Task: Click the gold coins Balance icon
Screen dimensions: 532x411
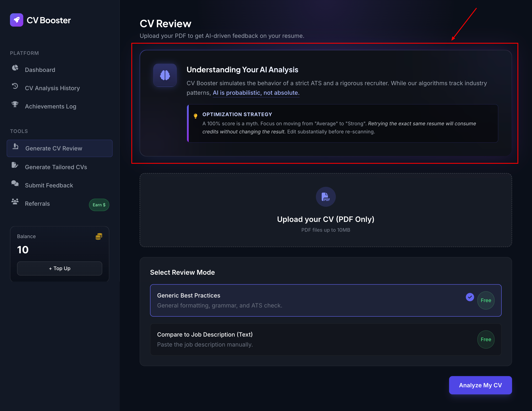Action: point(99,236)
